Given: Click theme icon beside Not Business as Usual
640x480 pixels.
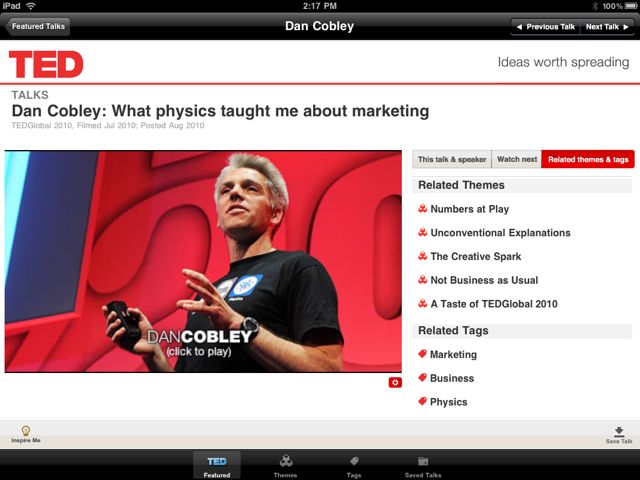Looking at the screenshot, I should (422, 280).
